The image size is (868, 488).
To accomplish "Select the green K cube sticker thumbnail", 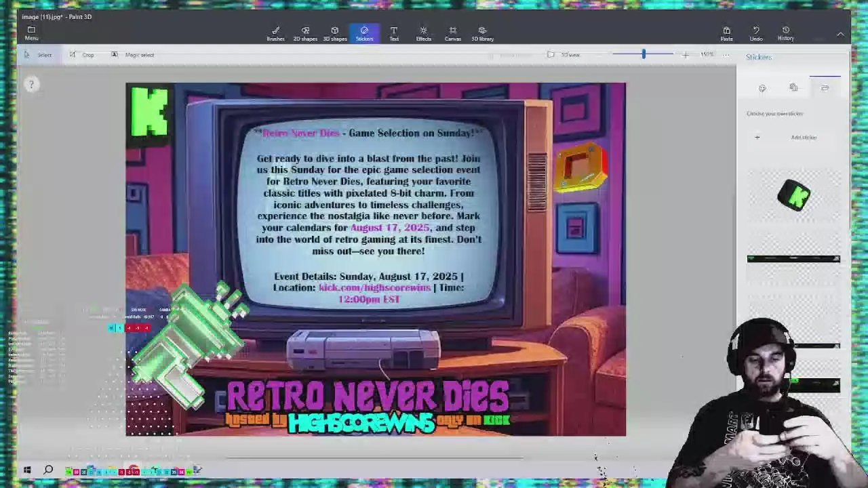I will [793, 196].
